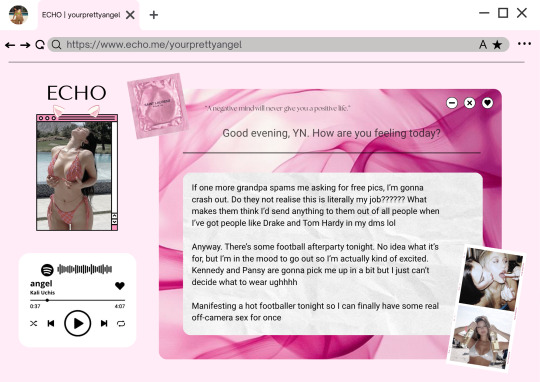Viewport: 540px width, 382px height.
Task: Click the greeting 'Good evening, YN'
Action: [265, 133]
